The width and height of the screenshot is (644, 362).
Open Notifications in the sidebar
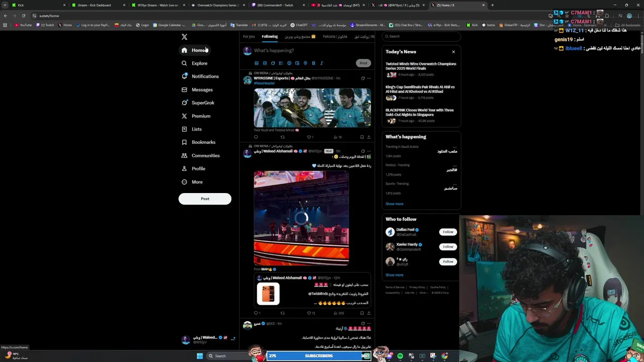click(200, 76)
